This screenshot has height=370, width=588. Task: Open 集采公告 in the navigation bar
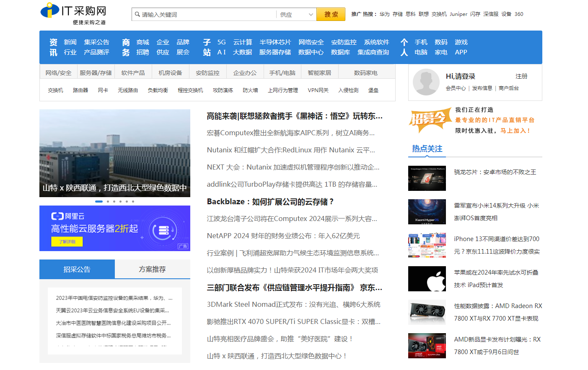pyautogui.click(x=96, y=42)
